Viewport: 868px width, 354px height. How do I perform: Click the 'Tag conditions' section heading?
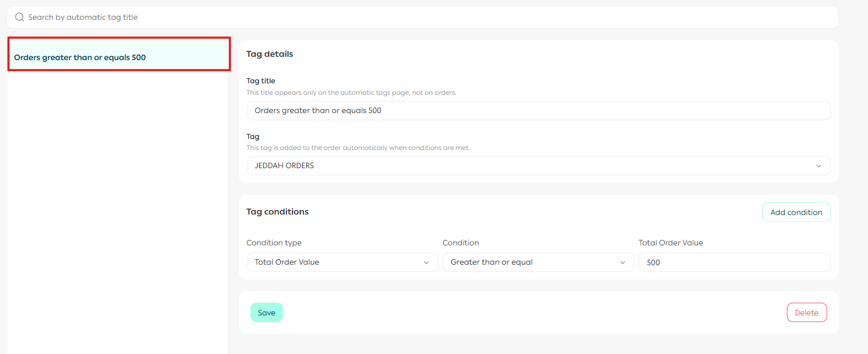[278, 212]
